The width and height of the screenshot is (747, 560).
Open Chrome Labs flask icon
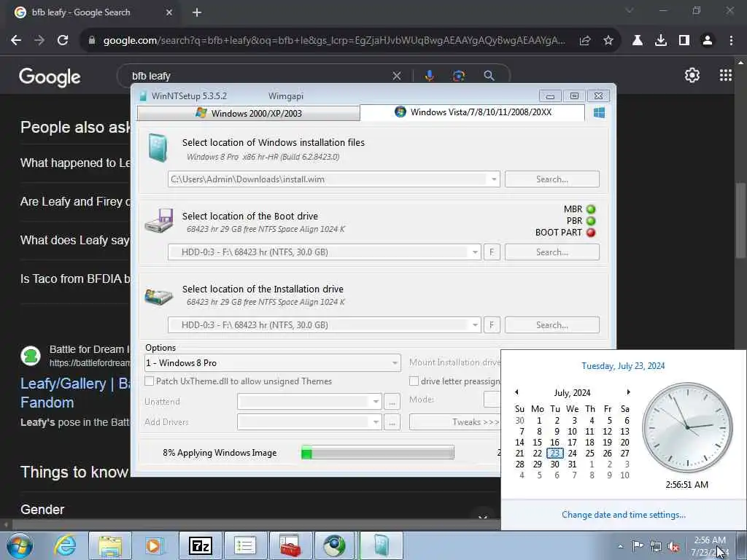[638, 41]
